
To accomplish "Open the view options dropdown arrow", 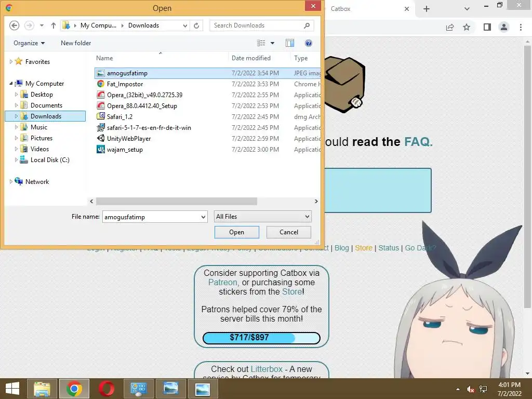I will click(272, 43).
